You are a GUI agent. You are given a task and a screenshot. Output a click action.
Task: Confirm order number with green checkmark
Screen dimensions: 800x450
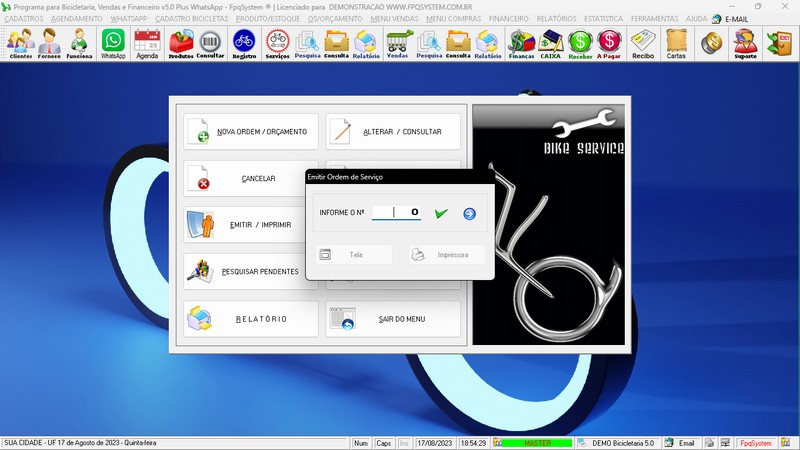click(x=441, y=213)
